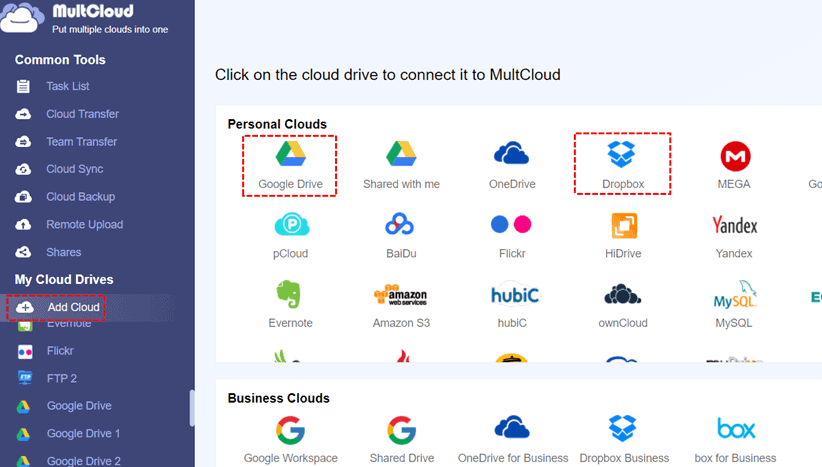This screenshot has width=822, height=467.
Task: Connect Google Workspace business cloud
Action: coord(290,439)
